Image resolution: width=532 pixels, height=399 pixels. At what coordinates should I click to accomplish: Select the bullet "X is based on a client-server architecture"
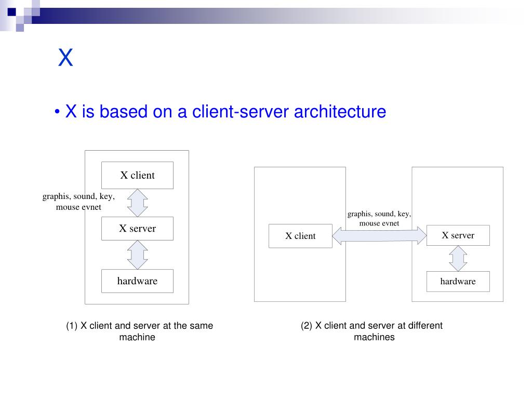click(x=220, y=112)
